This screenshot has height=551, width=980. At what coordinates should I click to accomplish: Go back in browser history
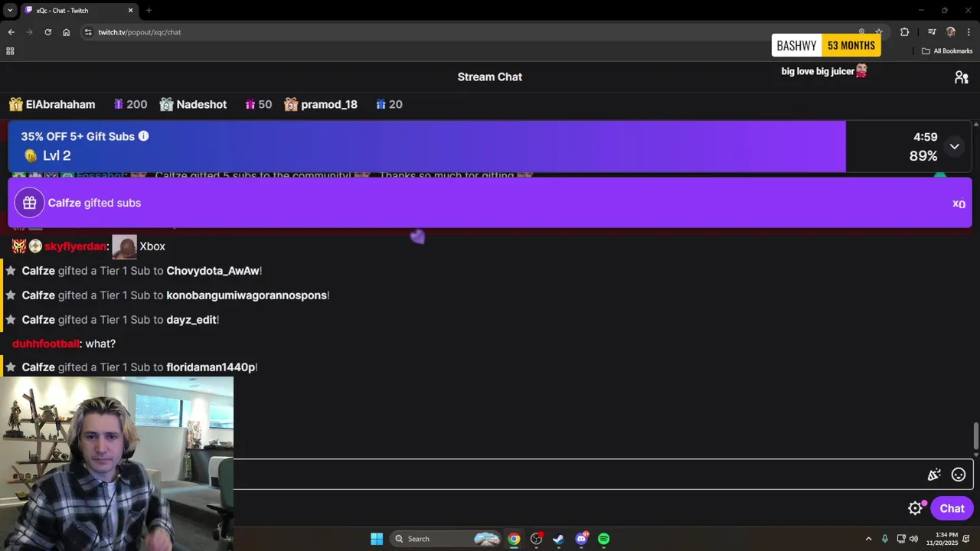(x=11, y=32)
